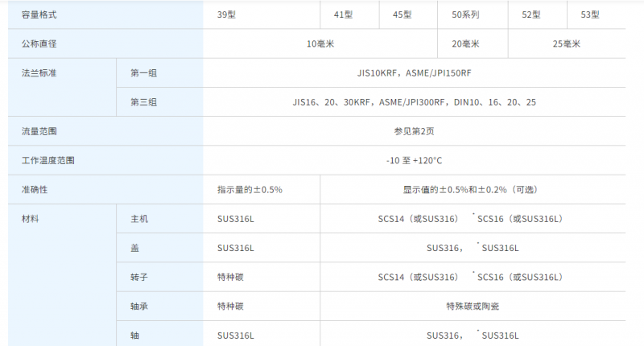Click the 25毫米 diameter cell
Screen dimensions: 644x346
click(567, 44)
